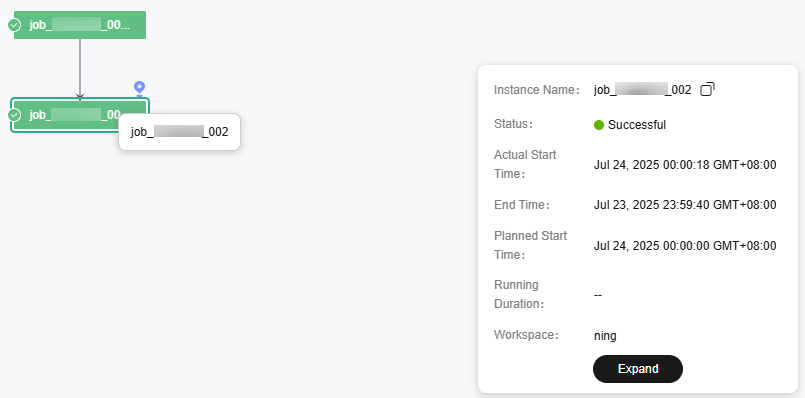This screenshot has height=398, width=805.
Task: Click the Running Duration dashes value
Action: tap(598, 295)
